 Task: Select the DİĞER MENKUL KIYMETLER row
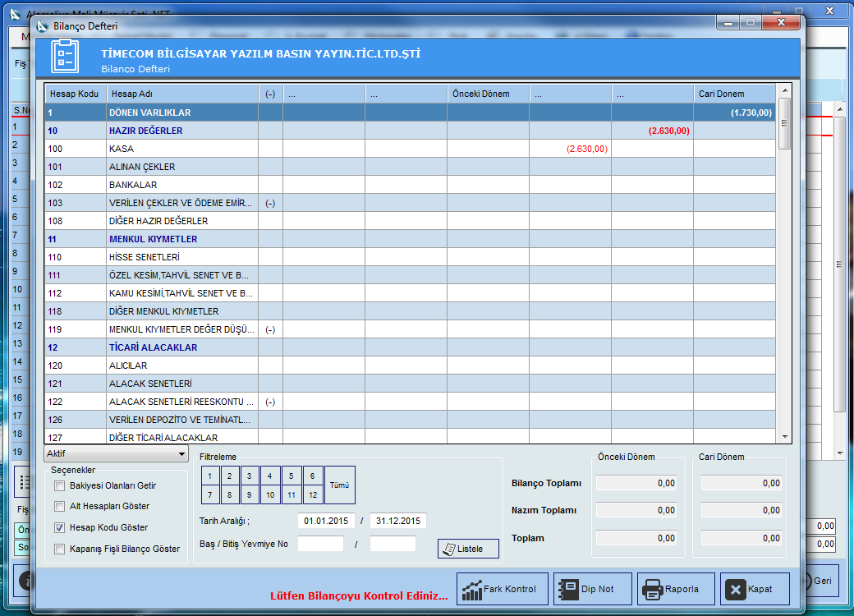[x=410, y=311]
